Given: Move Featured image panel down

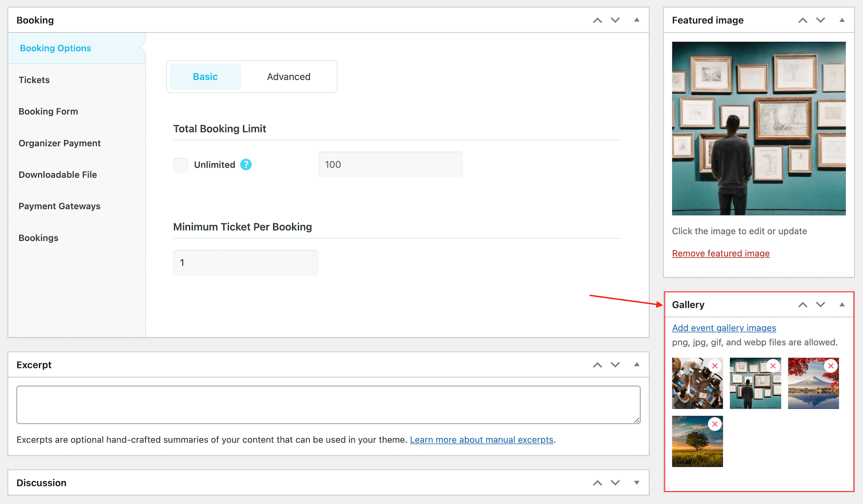Looking at the screenshot, I should [x=820, y=20].
